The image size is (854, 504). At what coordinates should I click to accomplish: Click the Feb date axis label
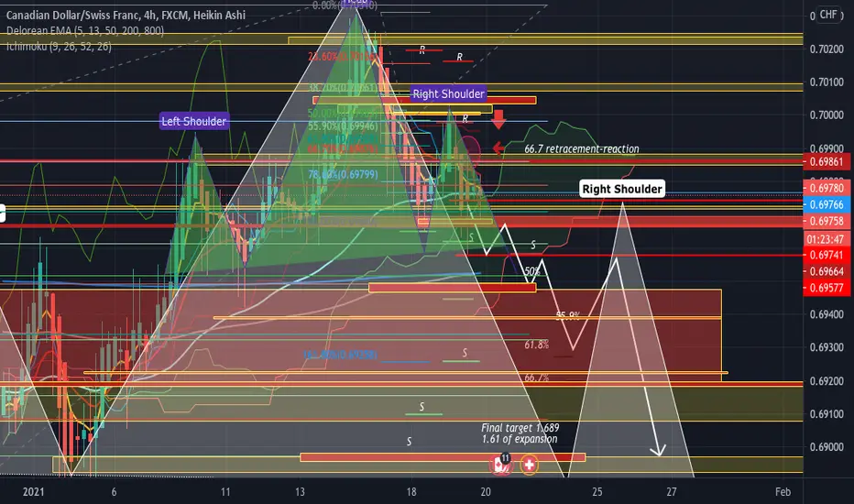click(783, 492)
